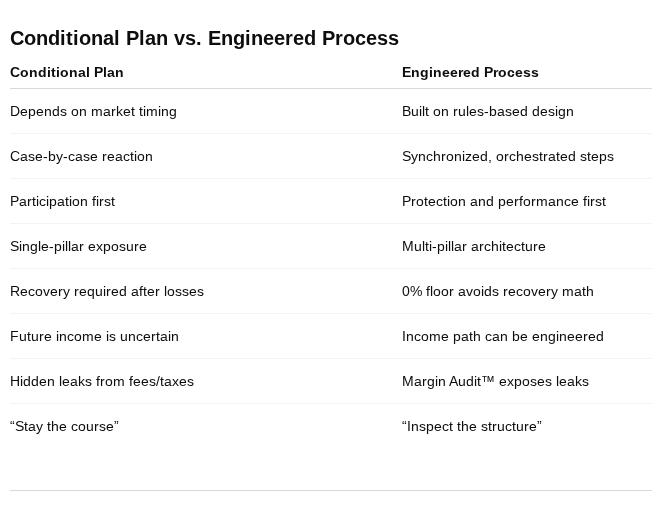The image size is (652, 508).
Task: Select Recovery required after losses text
Action: pos(107,291)
